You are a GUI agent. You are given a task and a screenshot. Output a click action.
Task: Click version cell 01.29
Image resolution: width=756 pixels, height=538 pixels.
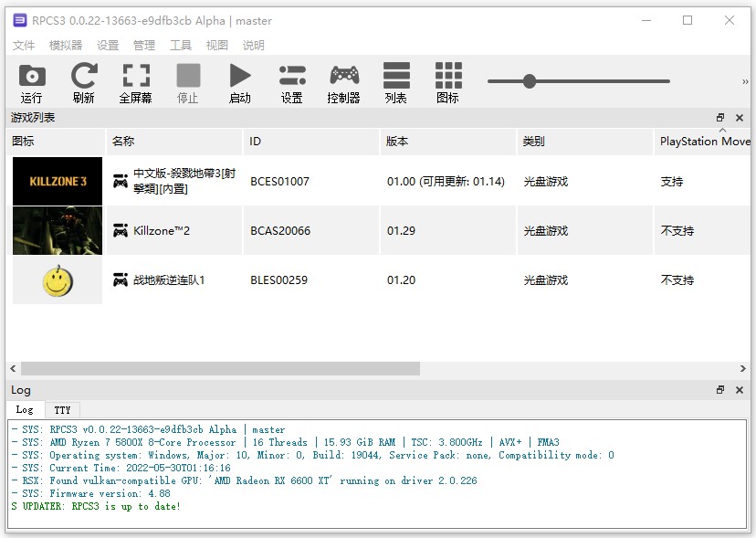click(401, 231)
